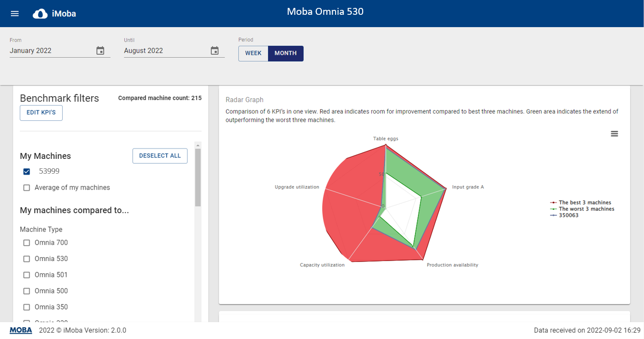The height and width of the screenshot is (339, 644).
Task: Click the filter panel vertical scrollbar
Action: pyautogui.click(x=198, y=178)
